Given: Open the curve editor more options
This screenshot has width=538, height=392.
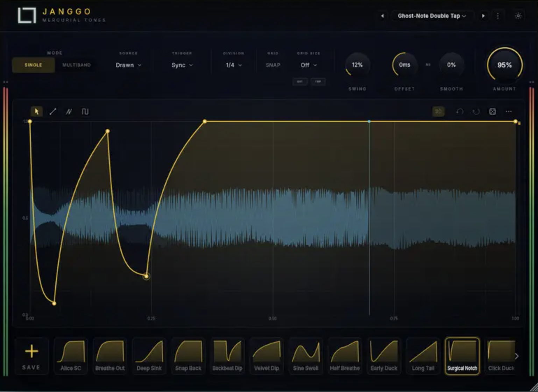Looking at the screenshot, I should tap(509, 111).
